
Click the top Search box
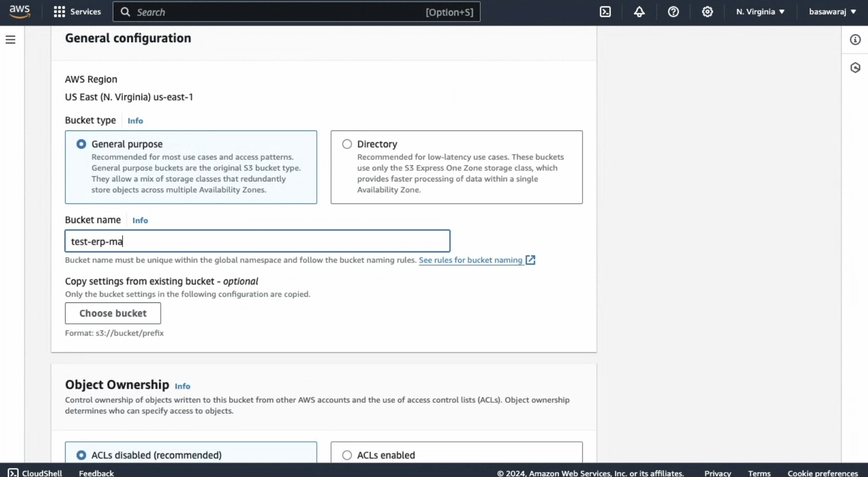tap(296, 12)
